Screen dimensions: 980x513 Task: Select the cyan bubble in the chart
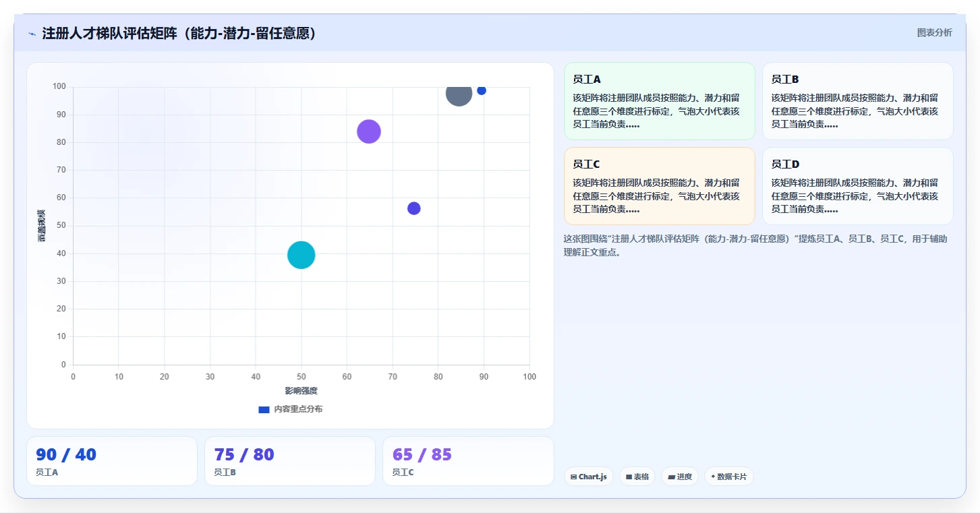coord(301,255)
